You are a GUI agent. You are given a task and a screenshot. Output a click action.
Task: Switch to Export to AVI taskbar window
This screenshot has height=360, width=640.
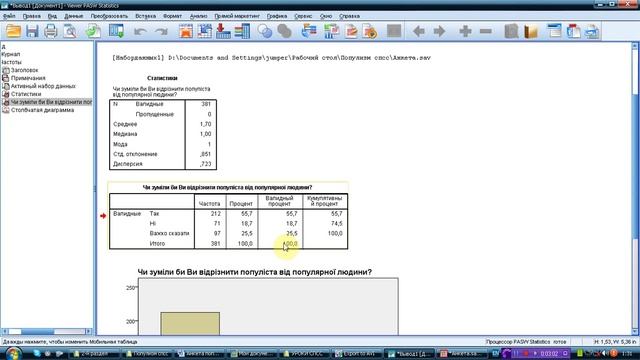click(x=357, y=353)
